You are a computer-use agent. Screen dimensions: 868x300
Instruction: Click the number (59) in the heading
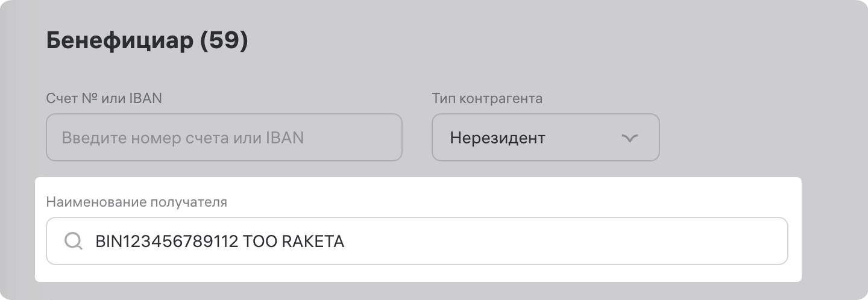pos(224,42)
